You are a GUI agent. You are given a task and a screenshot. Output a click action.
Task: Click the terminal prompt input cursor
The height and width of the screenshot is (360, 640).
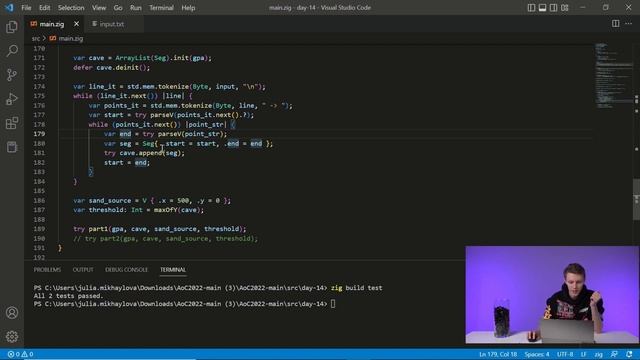click(333, 304)
